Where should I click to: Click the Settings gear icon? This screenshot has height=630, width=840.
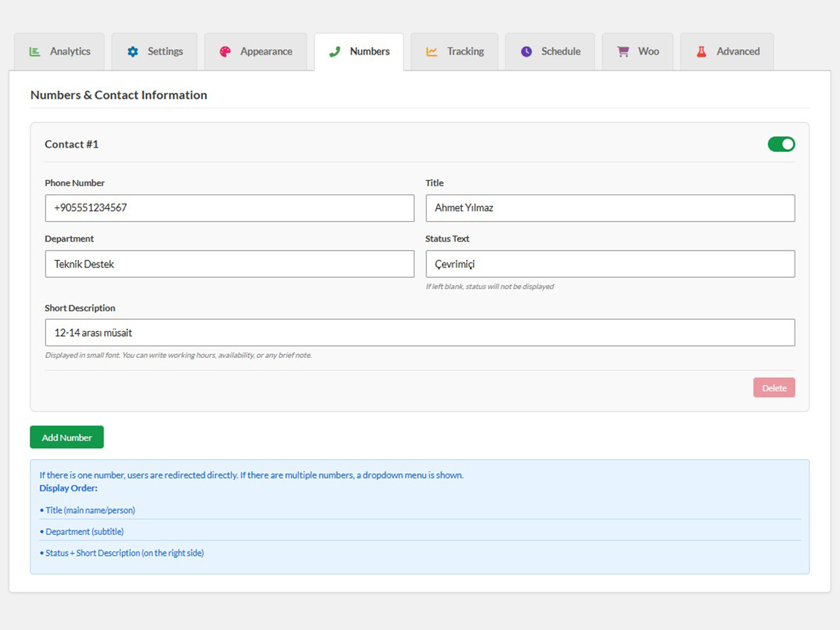tap(133, 52)
